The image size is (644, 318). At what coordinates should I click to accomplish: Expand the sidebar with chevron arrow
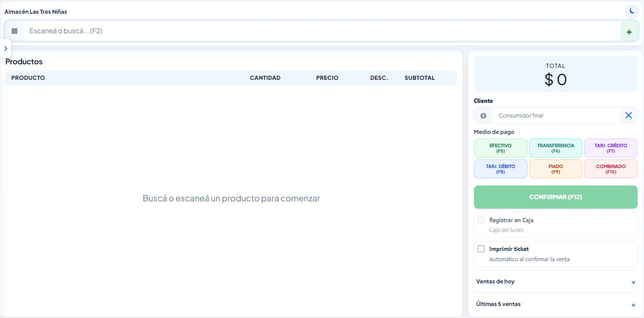[5, 48]
